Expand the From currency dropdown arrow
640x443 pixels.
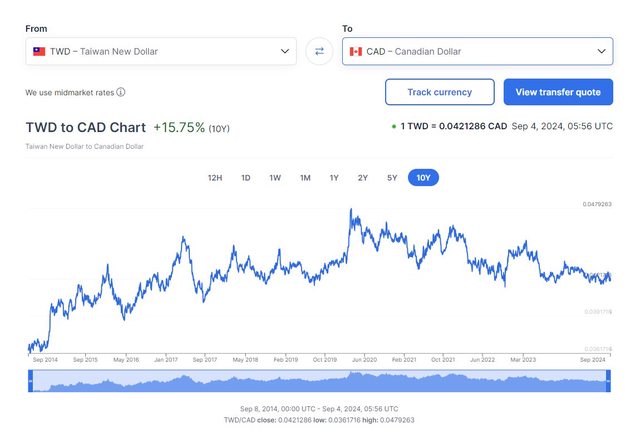(x=285, y=51)
